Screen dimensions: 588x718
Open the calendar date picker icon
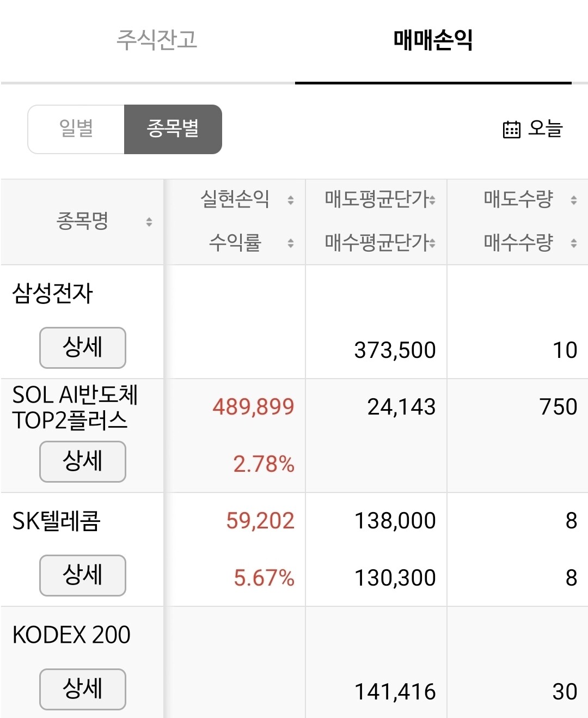pyautogui.click(x=511, y=130)
